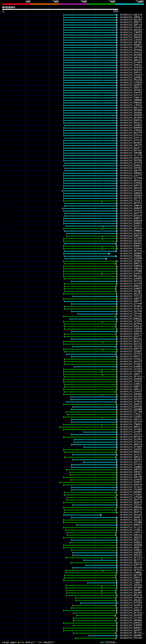Select hit label UniRef100_B6U3T7
Screen dimensions: 146x644
click(131, 540)
